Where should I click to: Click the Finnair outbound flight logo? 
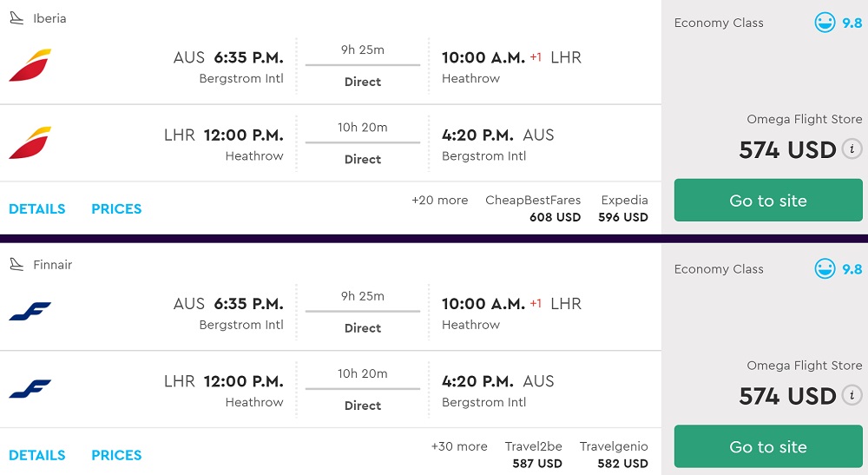[x=30, y=312]
